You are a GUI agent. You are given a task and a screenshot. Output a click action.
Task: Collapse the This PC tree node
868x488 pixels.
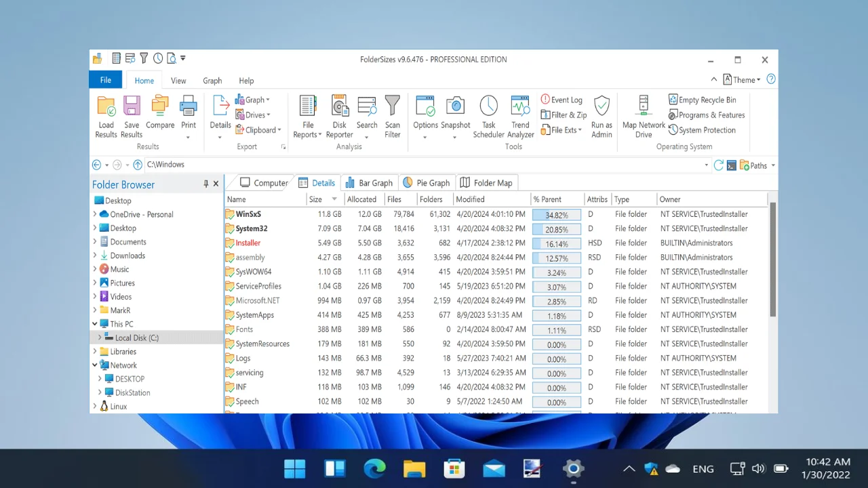[95, 324]
